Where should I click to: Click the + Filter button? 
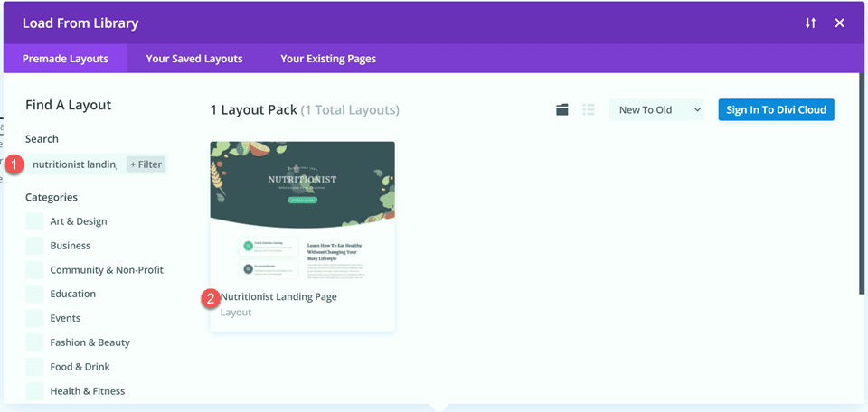[x=146, y=164]
